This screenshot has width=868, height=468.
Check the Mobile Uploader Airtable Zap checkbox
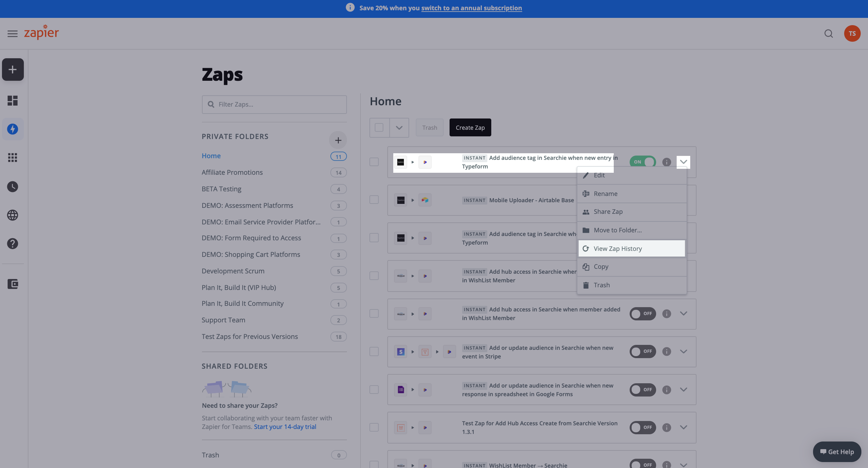click(x=374, y=200)
